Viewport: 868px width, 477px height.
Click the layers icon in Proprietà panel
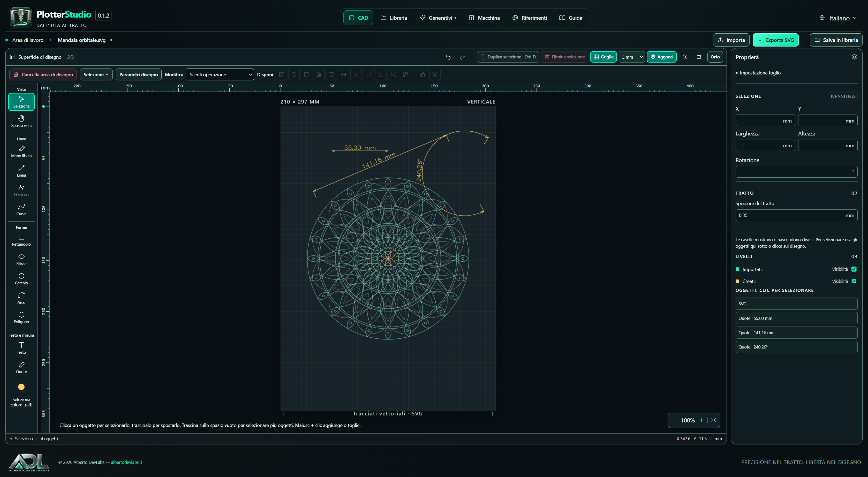pos(854,57)
